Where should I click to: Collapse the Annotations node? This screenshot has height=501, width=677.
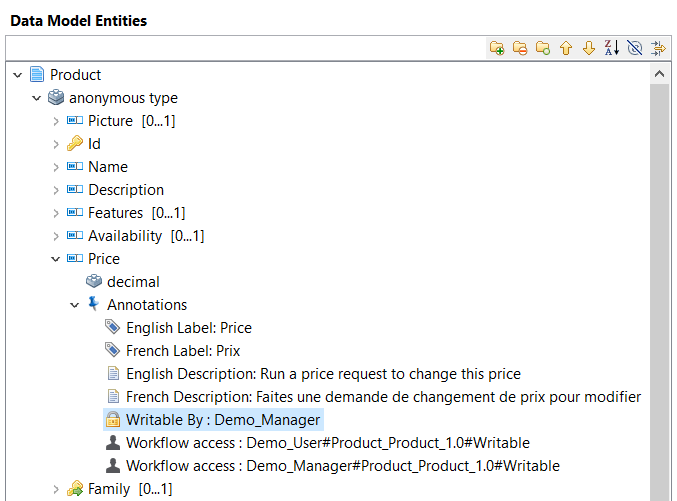(x=75, y=305)
